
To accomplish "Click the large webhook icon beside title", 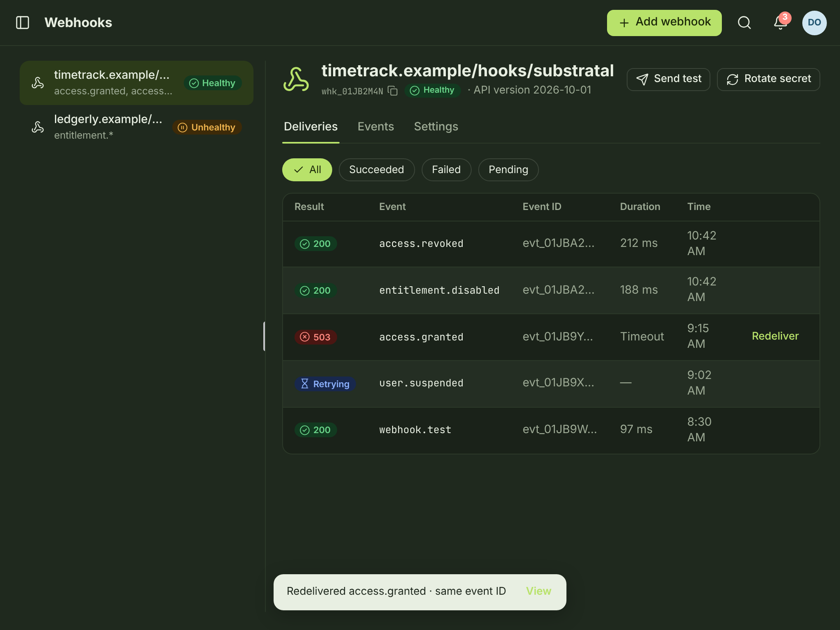I will pyautogui.click(x=296, y=80).
